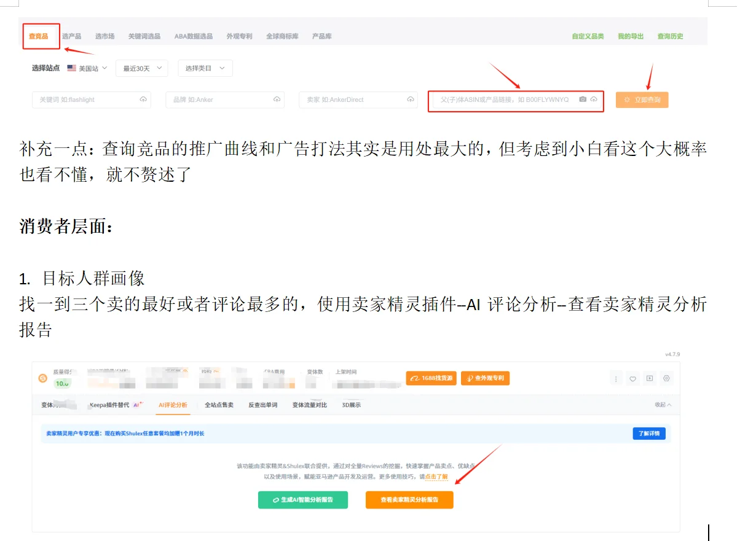Switch to the AI评论分析 tab
This screenshot has width=756, height=541.
pos(173,405)
